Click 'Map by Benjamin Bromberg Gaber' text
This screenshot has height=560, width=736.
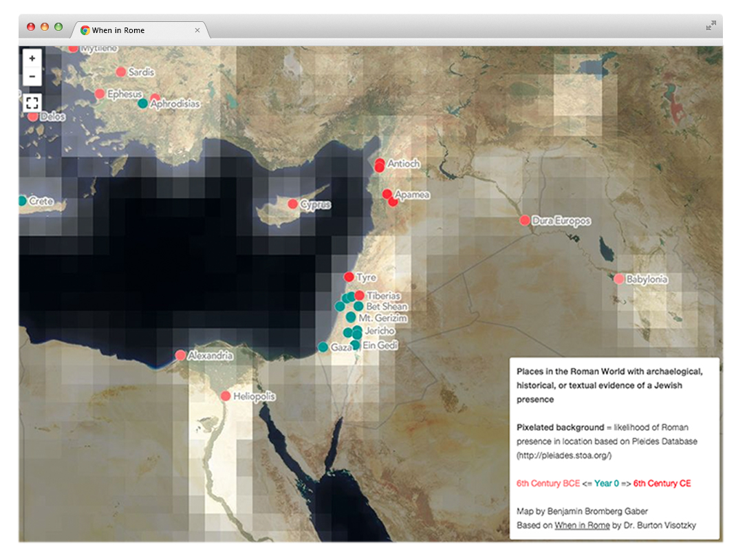582,511
